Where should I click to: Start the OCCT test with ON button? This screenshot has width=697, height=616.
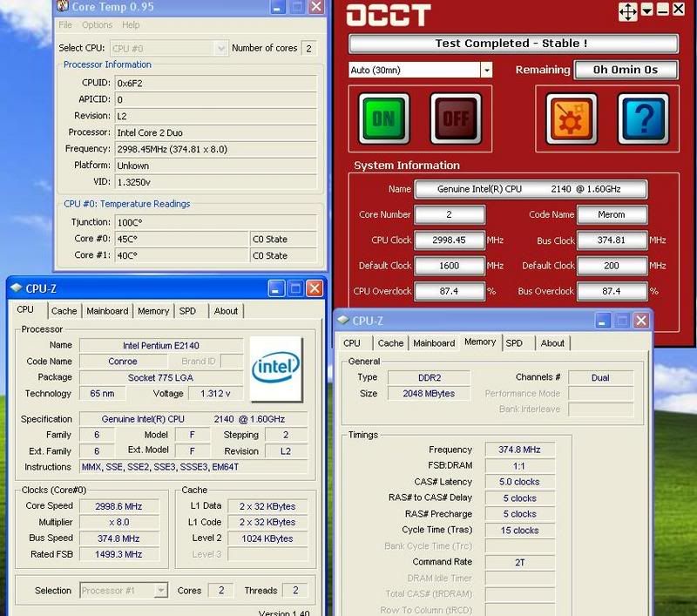coord(383,118)
